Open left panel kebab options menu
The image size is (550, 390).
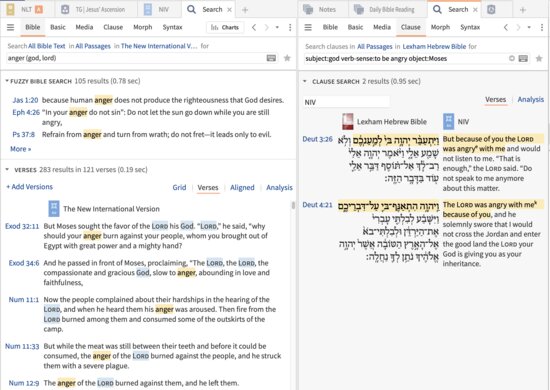[290, 27]
